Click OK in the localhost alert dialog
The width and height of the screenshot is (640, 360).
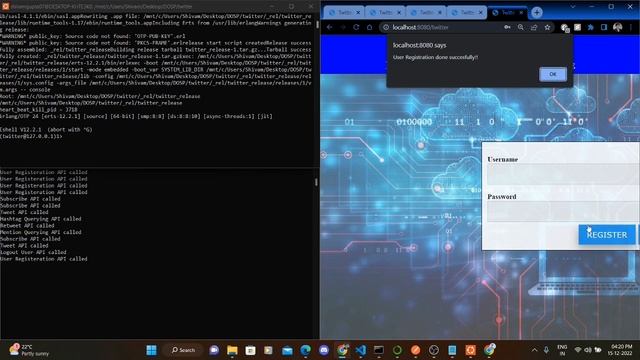click(x=553, y=74)
